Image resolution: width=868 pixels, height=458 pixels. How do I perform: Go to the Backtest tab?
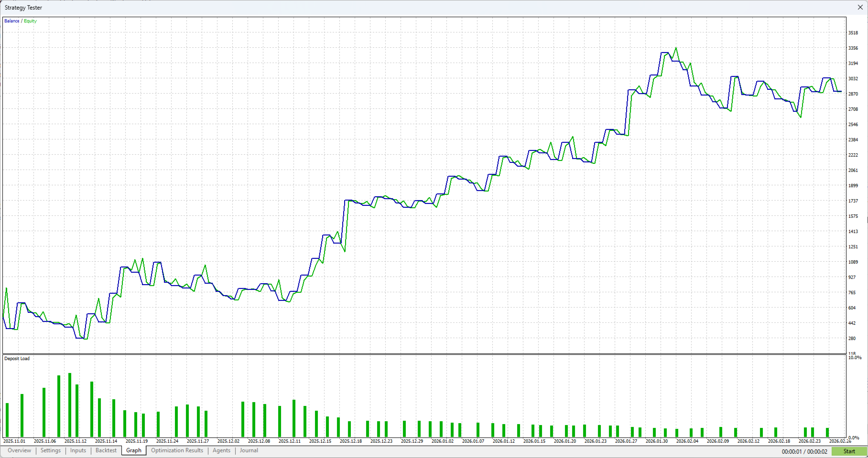pyautogui.click(x=106, y=450)
